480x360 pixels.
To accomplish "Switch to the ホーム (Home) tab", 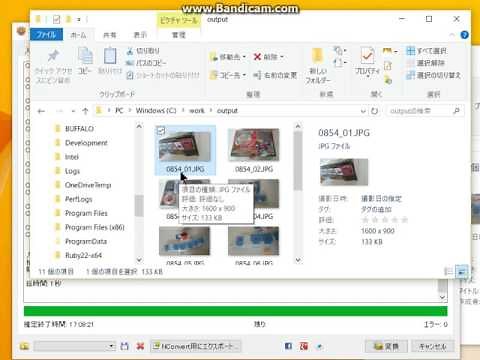I will coord(78,35).
